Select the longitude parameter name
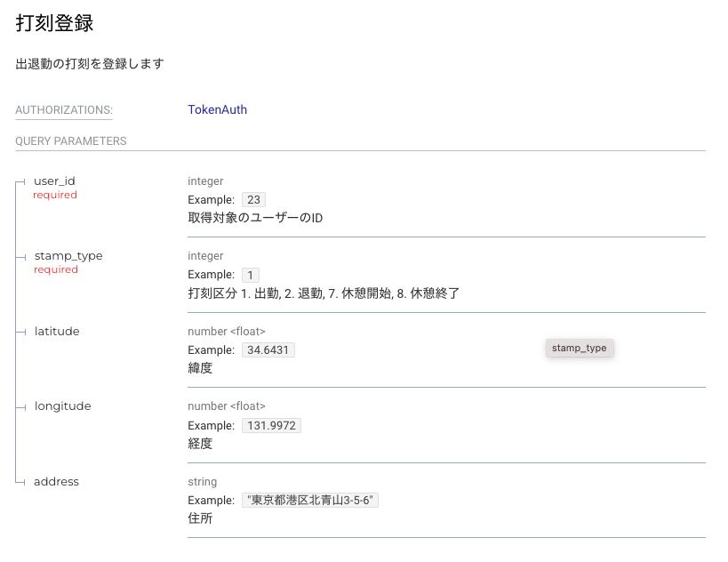The image size is (728, 562). 63,406
